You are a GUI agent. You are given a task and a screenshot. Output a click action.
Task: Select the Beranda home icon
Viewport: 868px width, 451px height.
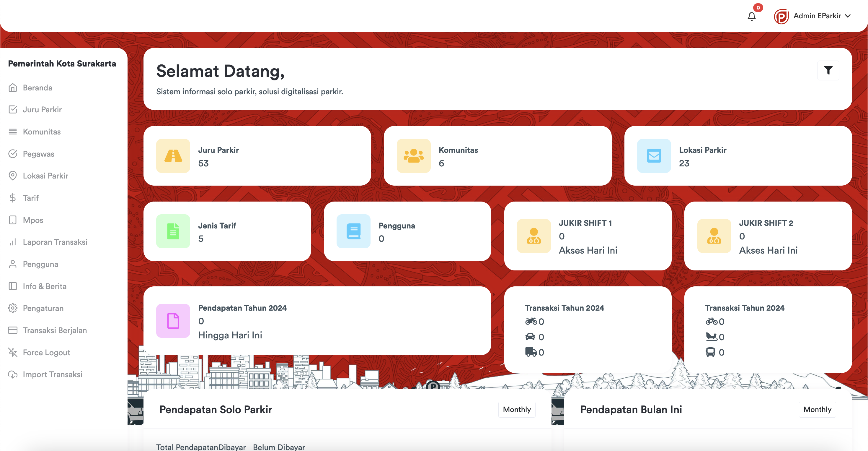point(13,87)
